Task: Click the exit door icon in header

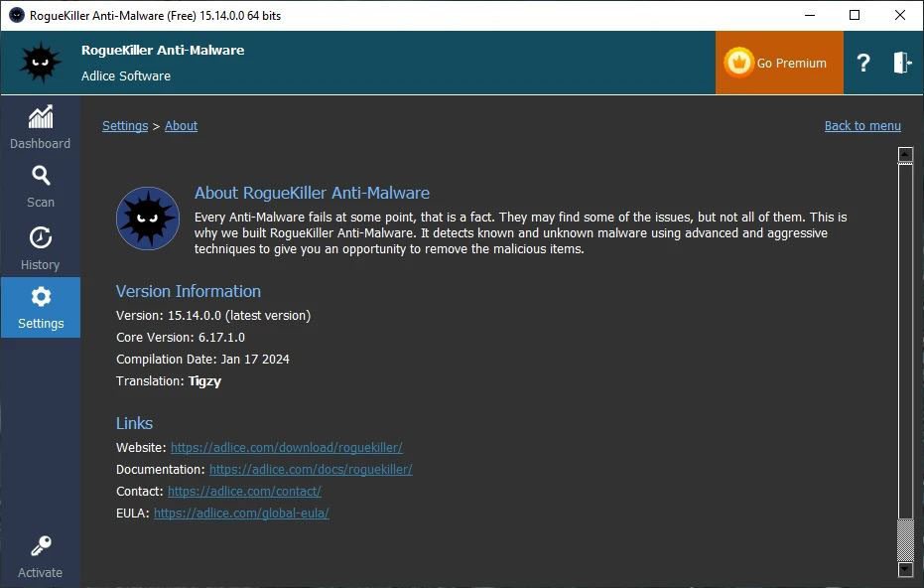Action: tap(901, 63)
